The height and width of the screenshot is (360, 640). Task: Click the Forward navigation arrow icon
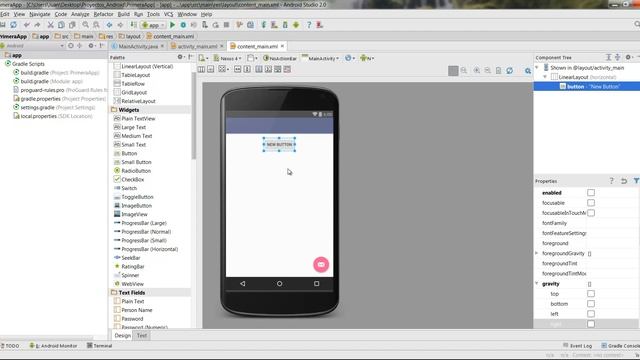point(120,25)
